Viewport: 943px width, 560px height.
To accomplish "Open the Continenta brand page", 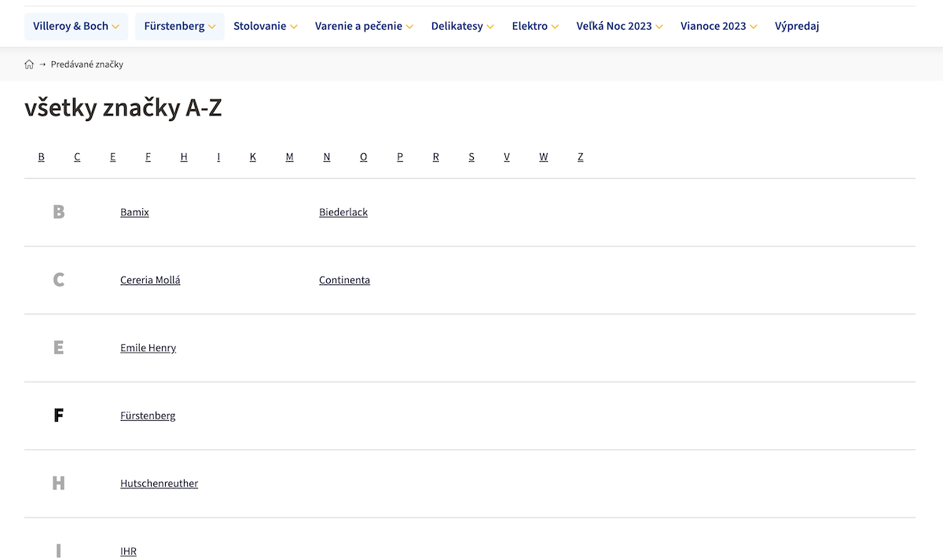I will [x=344, y=280].
